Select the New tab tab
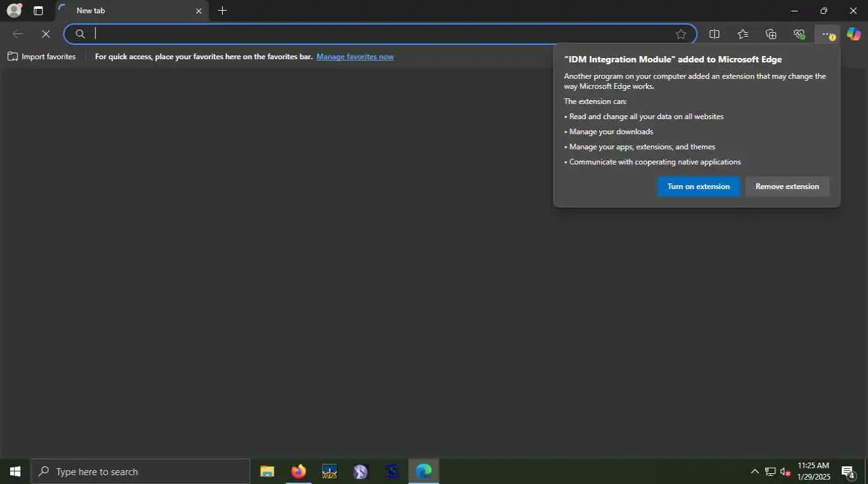The image size is (868, 484). (x=132, y=11)
